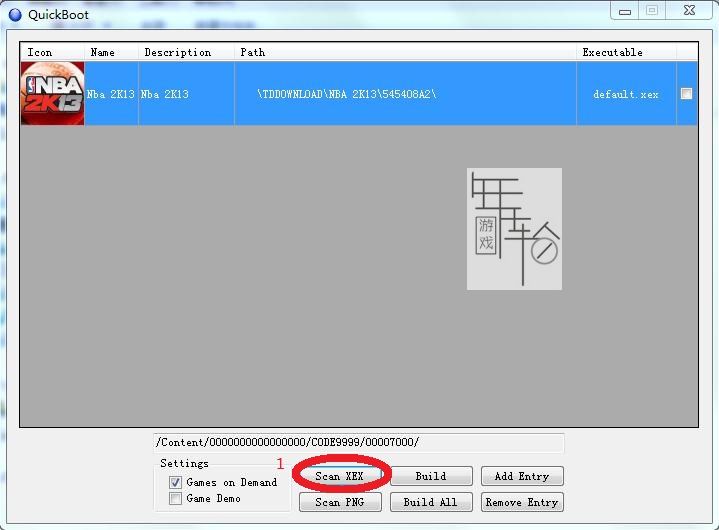Select the \TDDOWNLOAD\NBA 2K13\545408A2\ path cell
The image size is (719, 530).
[x=405, y=94]
